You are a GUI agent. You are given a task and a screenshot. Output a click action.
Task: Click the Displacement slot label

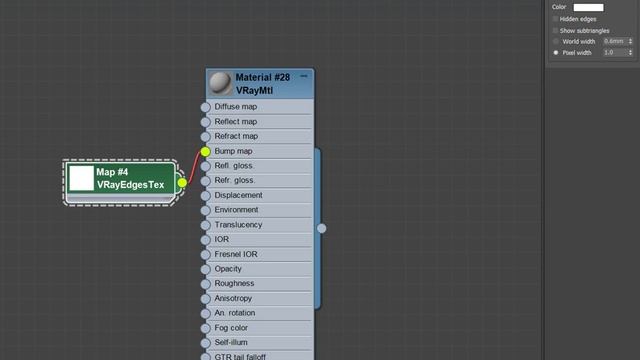(238, 195)
